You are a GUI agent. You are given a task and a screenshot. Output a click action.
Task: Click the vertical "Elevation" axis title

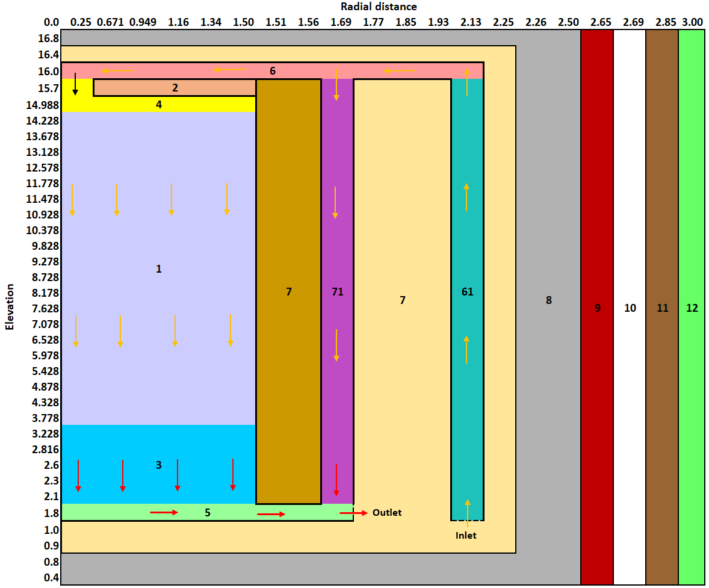pos(10,307)
